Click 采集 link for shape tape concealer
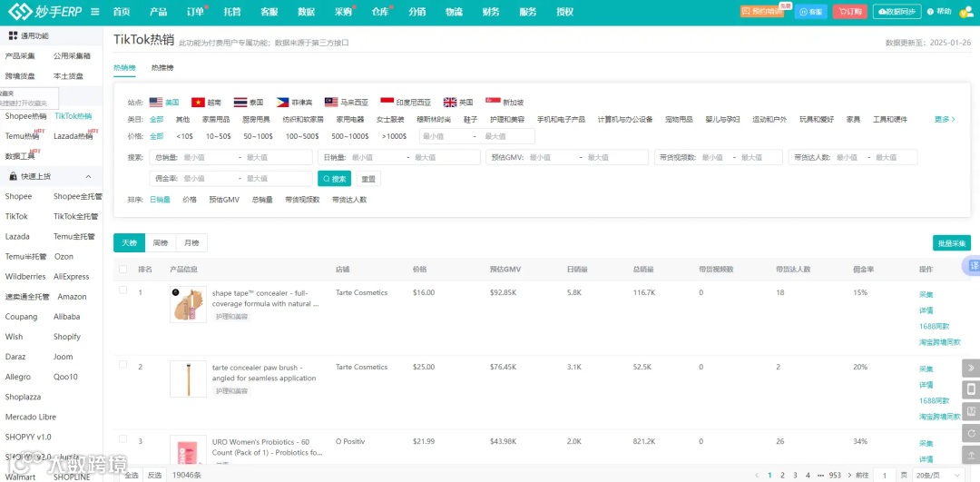This screenshot has width=980, height=482. click(x=926, y=294)
